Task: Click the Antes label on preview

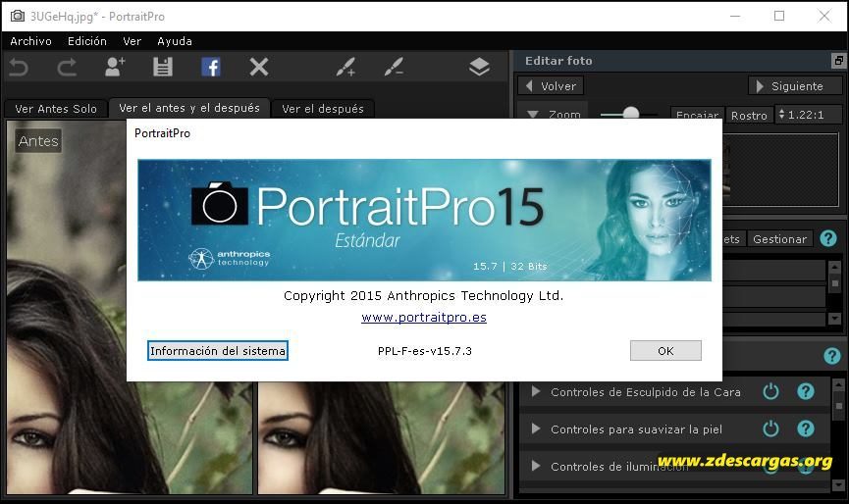Action: [x=38, y=140]
